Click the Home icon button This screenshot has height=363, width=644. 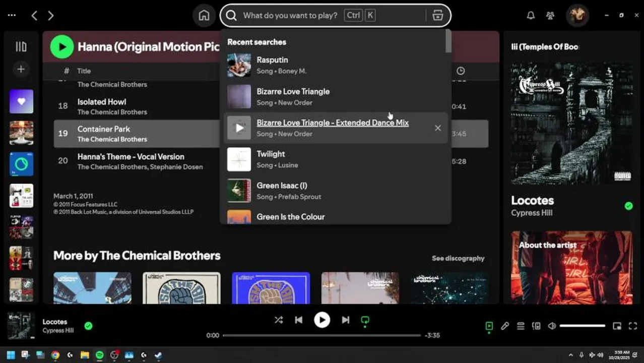click(204, 15)
